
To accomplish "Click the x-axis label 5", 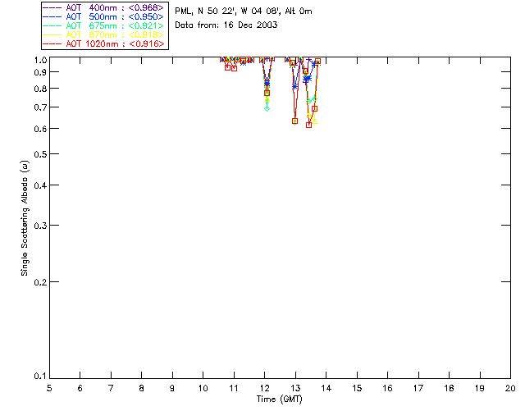I will 49,388.
